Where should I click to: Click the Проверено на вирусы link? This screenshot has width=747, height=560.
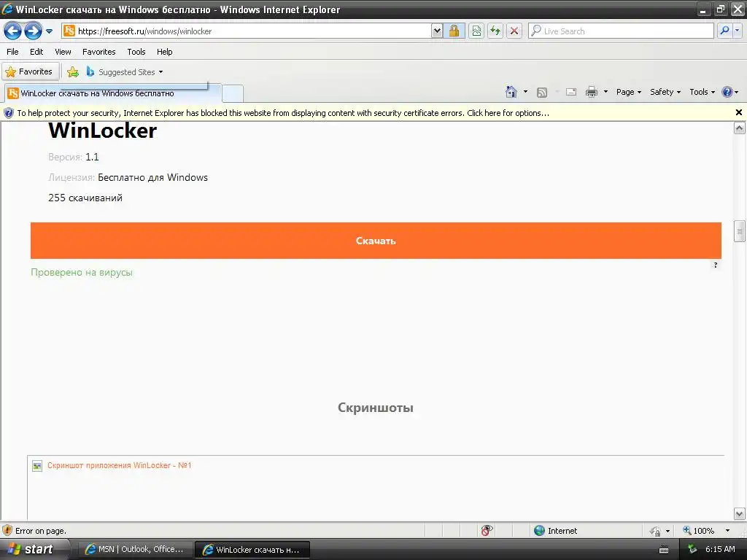(x=82, y=273)
